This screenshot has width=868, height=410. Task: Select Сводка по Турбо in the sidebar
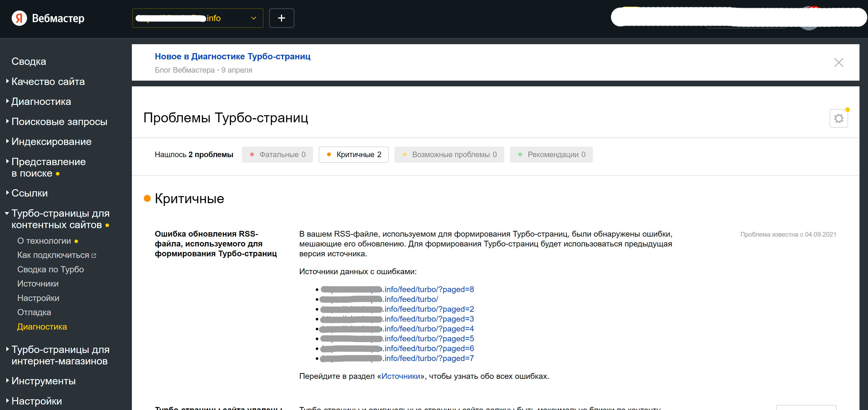point(50,269)
